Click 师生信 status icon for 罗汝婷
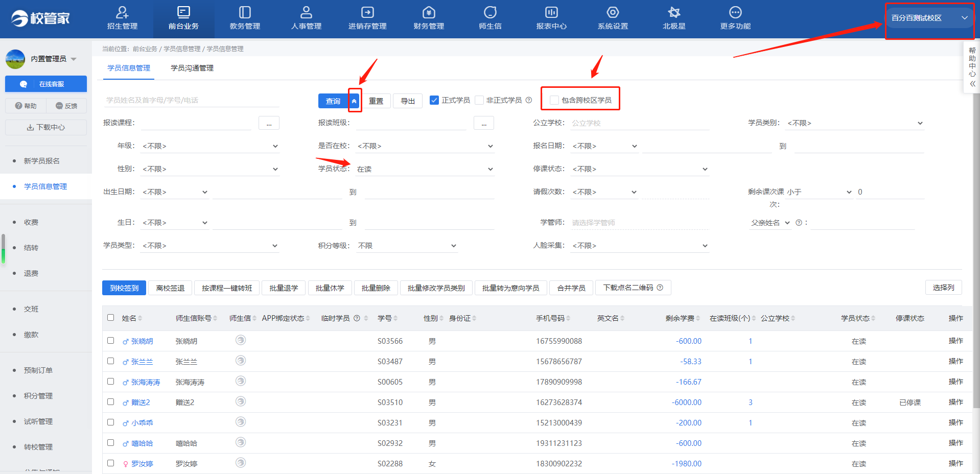 [x=241, y=463]
